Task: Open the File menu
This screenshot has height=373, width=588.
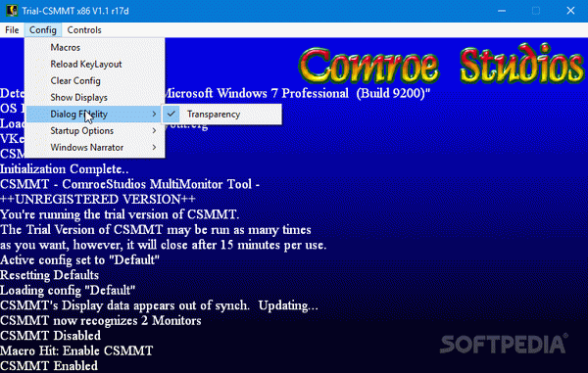Action: (12, 30)
